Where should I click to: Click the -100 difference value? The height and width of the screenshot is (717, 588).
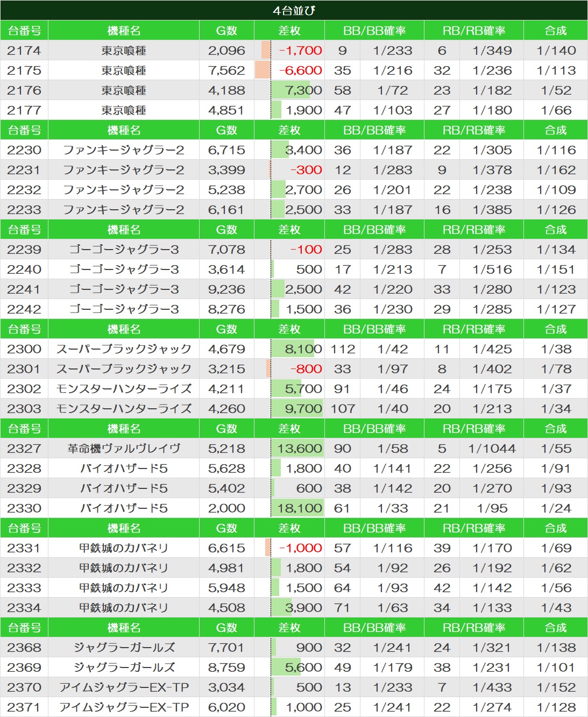tap(306, 250)
